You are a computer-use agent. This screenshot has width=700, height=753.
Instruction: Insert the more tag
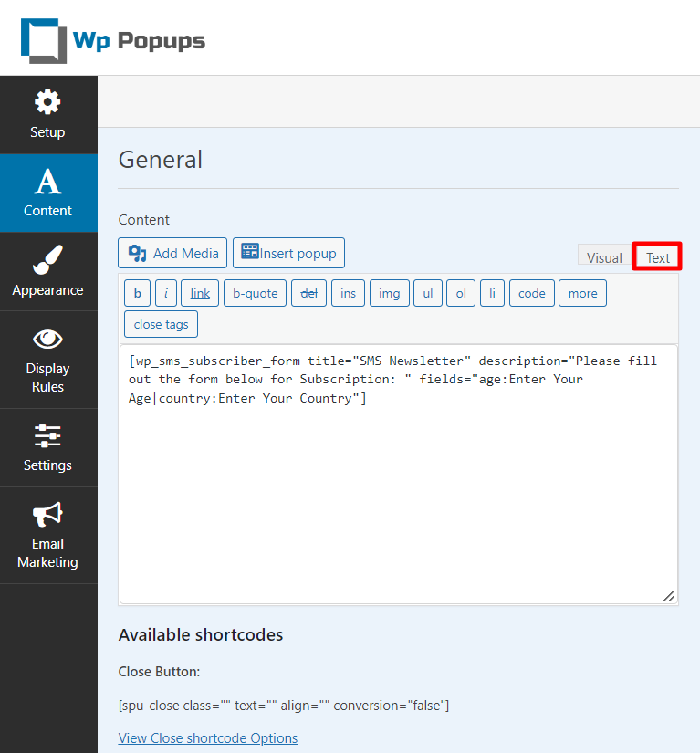pyautogui.click(x=583, y=293)
